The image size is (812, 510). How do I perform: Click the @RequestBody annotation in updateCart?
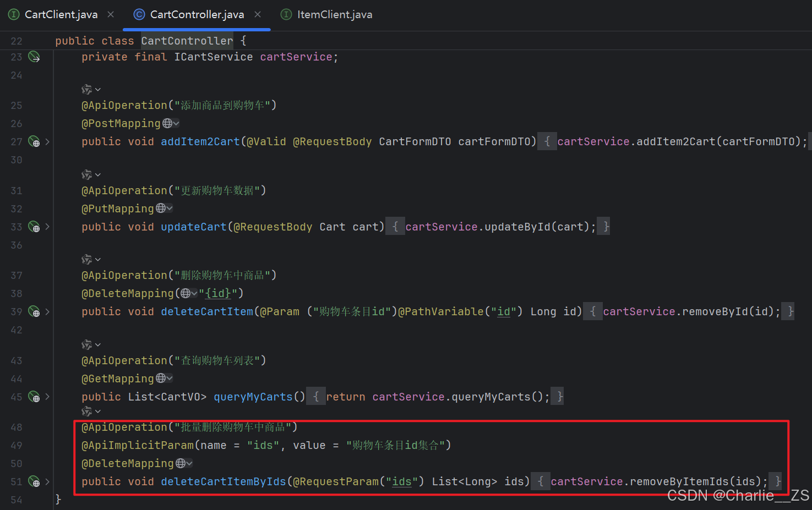tap(273, 227)
